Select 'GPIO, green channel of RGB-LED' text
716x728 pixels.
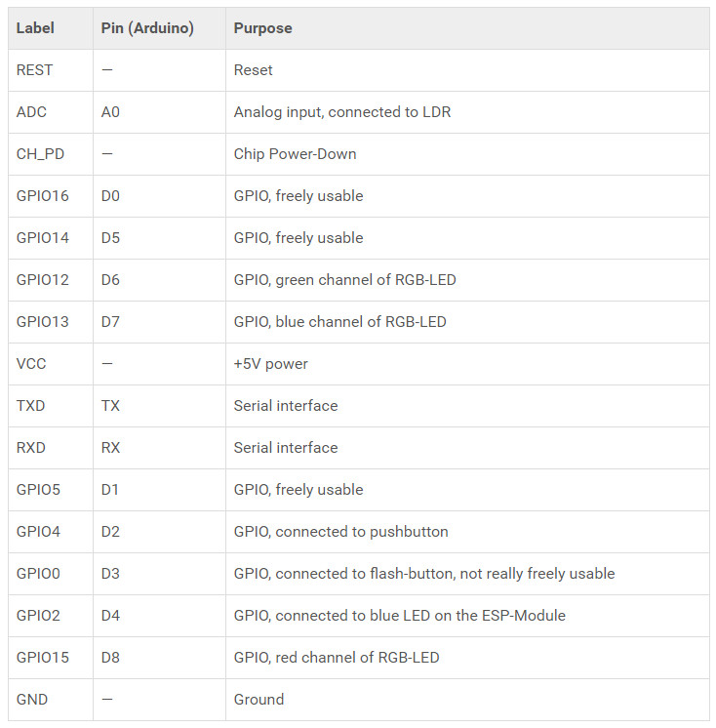344,280
